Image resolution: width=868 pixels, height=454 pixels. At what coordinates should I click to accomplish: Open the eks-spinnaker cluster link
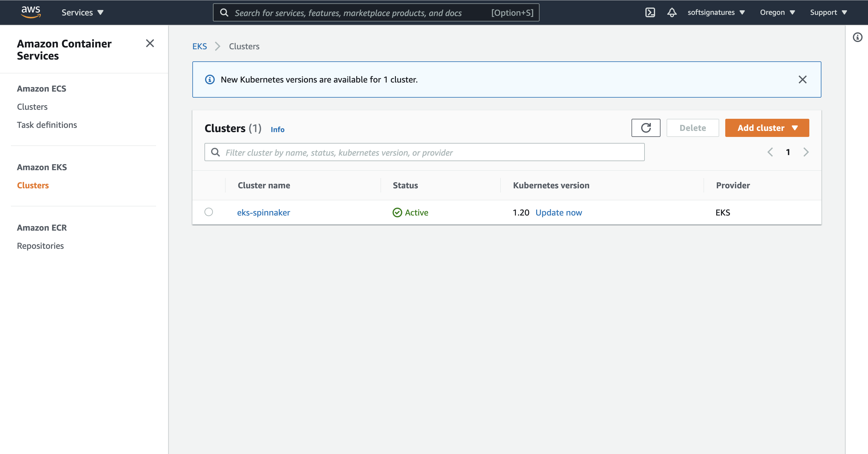coord(263,212)
